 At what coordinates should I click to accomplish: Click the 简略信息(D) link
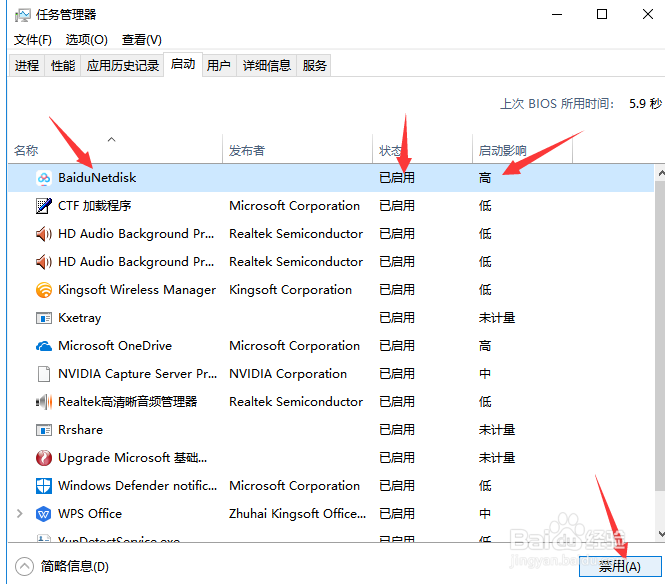click(75, 566)
